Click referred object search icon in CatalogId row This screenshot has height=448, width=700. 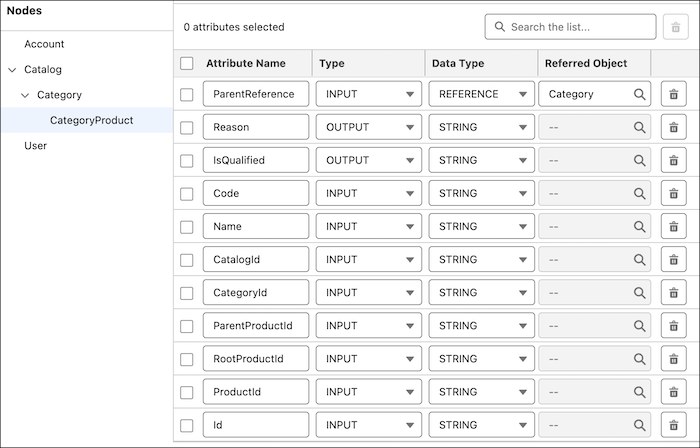click(639, 259)
